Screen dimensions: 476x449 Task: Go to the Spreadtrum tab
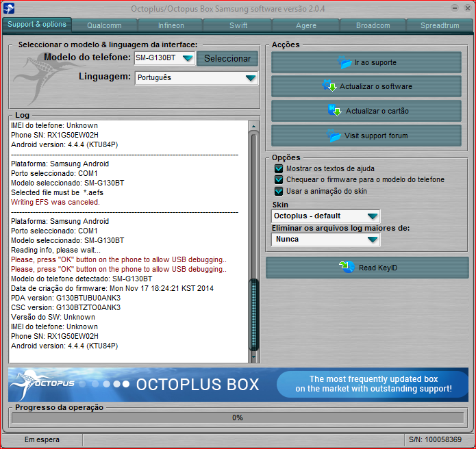tap(440, 25)
